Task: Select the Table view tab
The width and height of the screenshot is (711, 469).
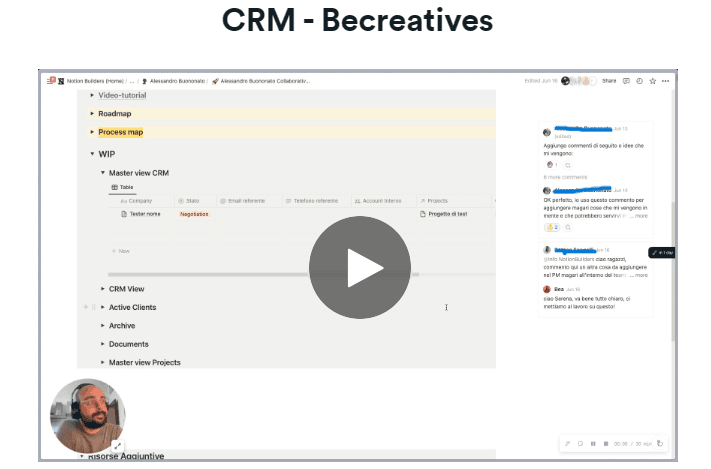Action: click(122, 187)
